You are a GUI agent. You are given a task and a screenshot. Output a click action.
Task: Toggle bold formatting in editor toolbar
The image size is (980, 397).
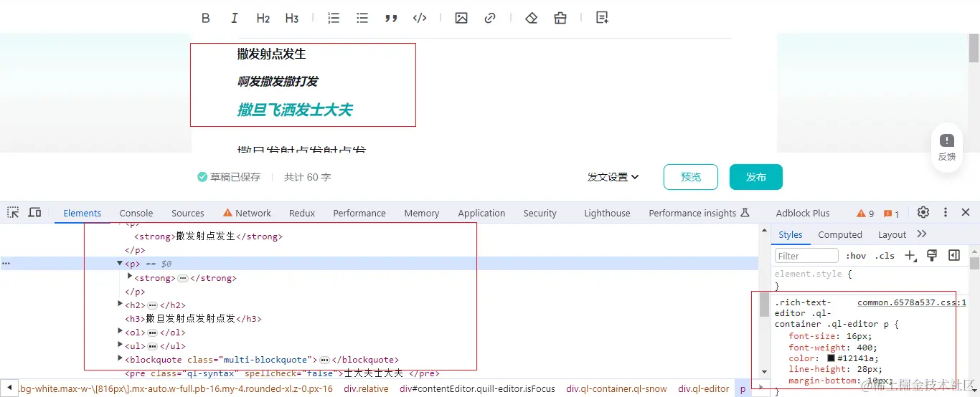coord(206,19)
